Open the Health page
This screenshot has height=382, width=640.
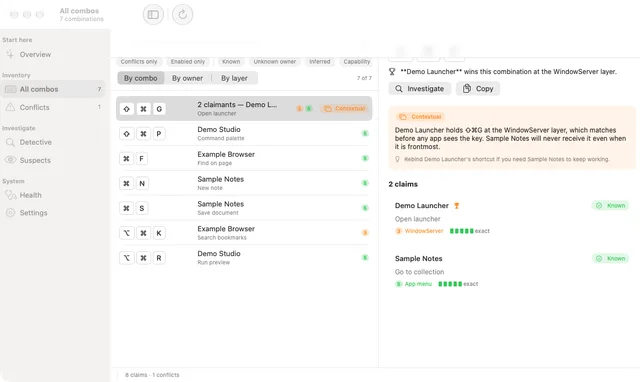[53, 195]
